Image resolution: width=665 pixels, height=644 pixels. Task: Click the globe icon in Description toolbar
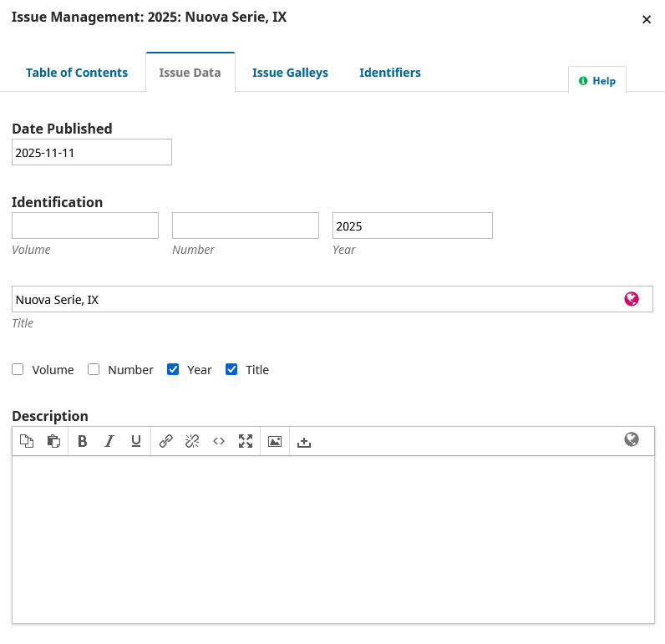coord(632,439)
